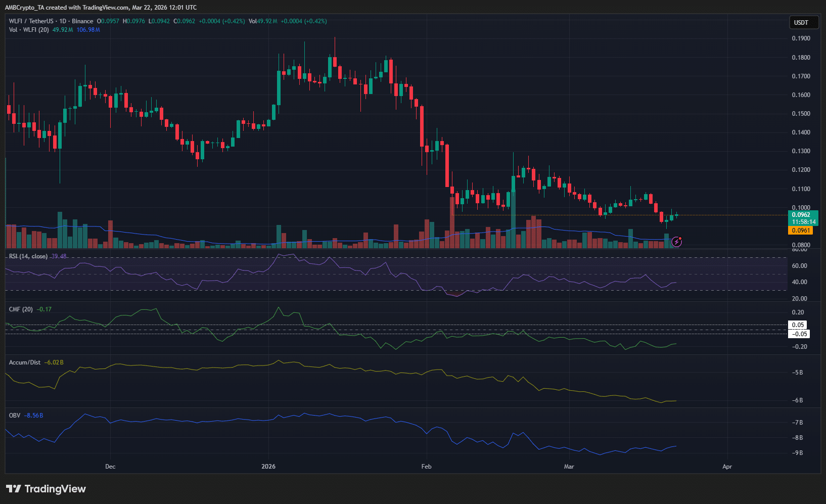Screen dimensions: 826x504
Task: Select the RSI (14, close) indicator label
Action: tap(28, 256)
